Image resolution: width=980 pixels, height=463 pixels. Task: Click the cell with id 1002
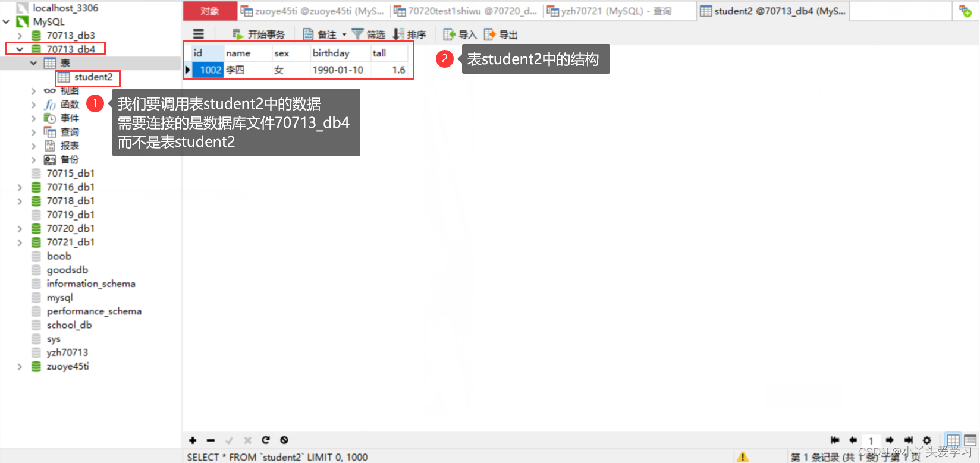208,70
